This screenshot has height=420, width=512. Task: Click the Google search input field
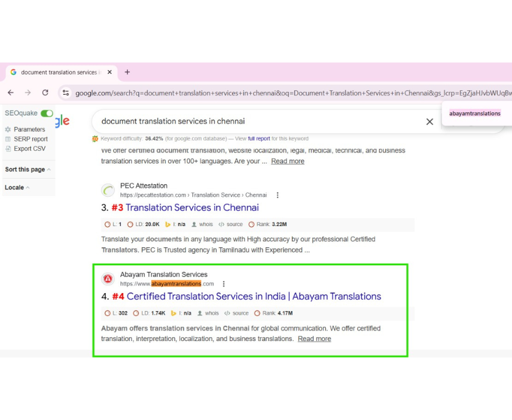(260, 121)
